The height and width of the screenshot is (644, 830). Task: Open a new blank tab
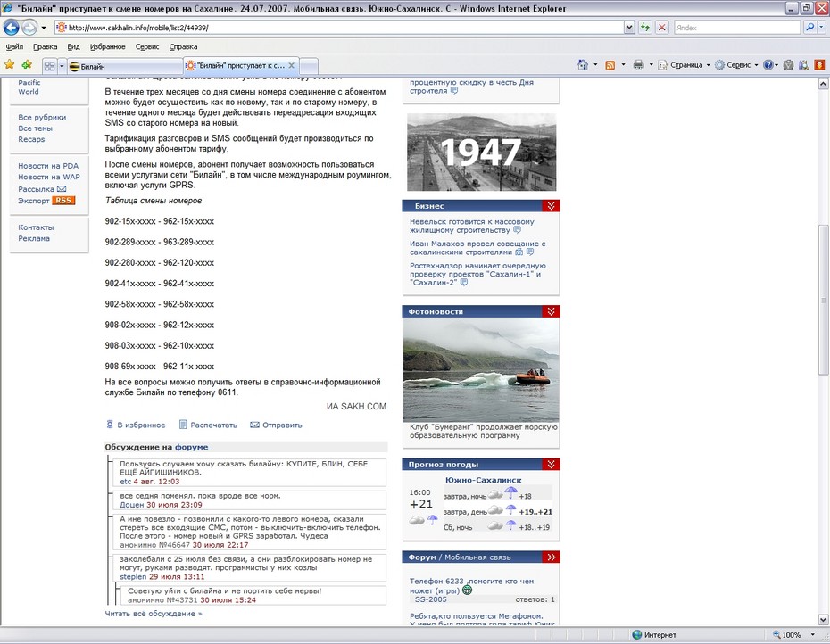click(x=309, y=67)
